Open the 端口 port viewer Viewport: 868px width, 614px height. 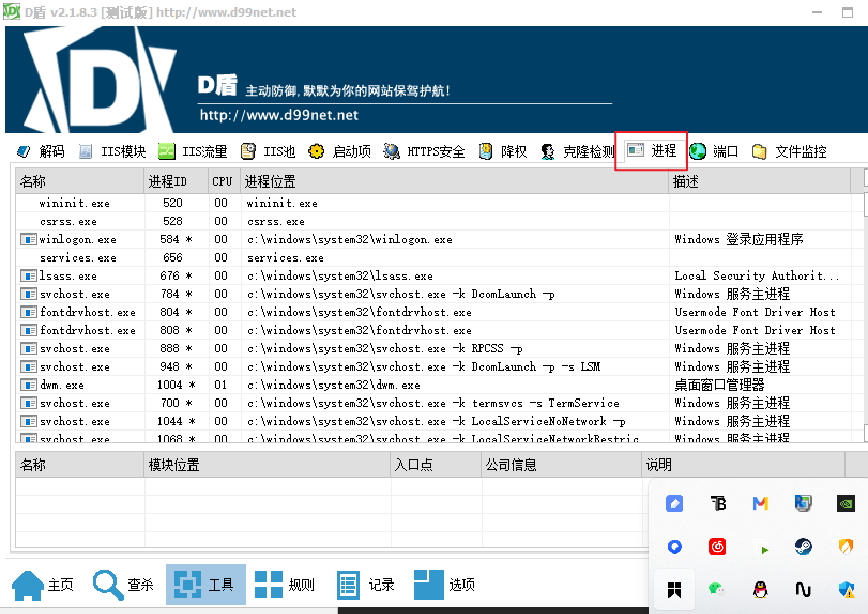click(714, 151)
